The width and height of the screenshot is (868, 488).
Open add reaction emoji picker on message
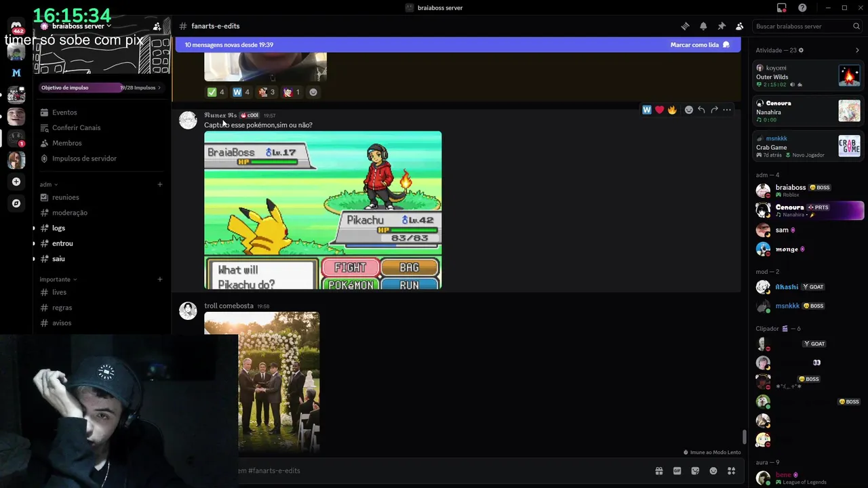689,110
